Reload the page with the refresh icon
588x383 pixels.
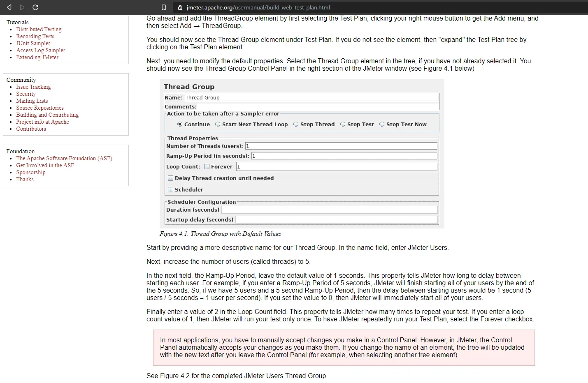point(35,7)
